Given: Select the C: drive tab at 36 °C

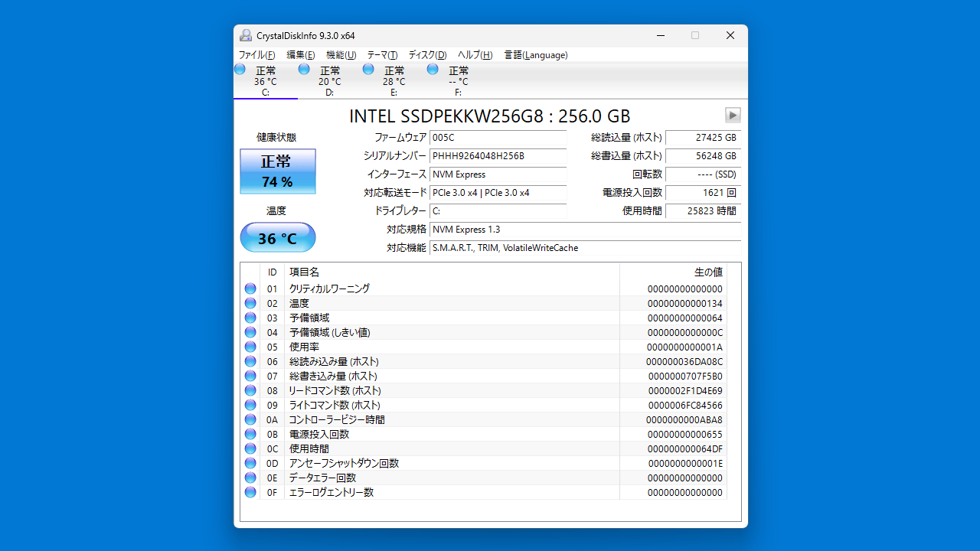Looking at the screenshot, I should 266,81.
